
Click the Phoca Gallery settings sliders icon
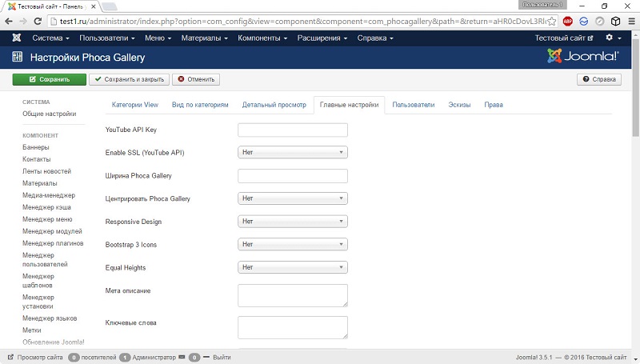tap(17, 57)
